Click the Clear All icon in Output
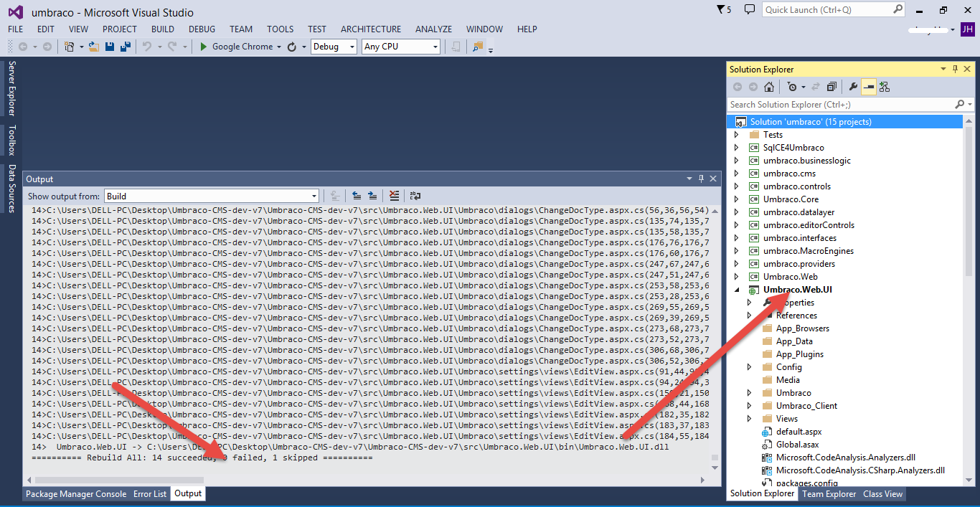Screen dimensions: 980x507 pos(394,196)
